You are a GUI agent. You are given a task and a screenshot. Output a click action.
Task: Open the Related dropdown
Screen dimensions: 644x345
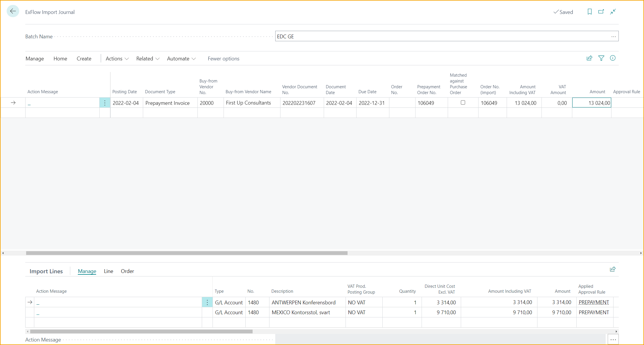147,58
